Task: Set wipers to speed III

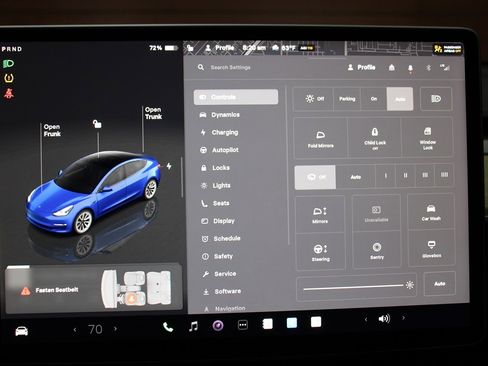Action: pyautogui.click(x=425, y=175)
